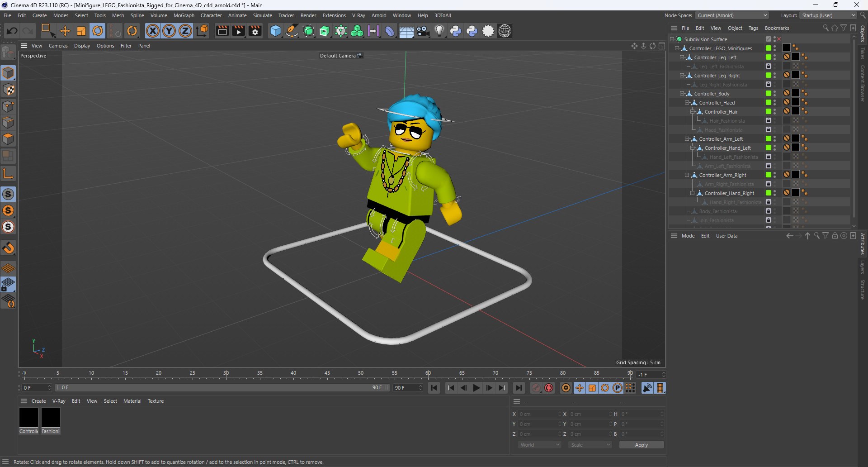The width and height of the screenshot is (868, 467).
Task: Switch to Texture mode checkered icon
Action: coord(8,90)
